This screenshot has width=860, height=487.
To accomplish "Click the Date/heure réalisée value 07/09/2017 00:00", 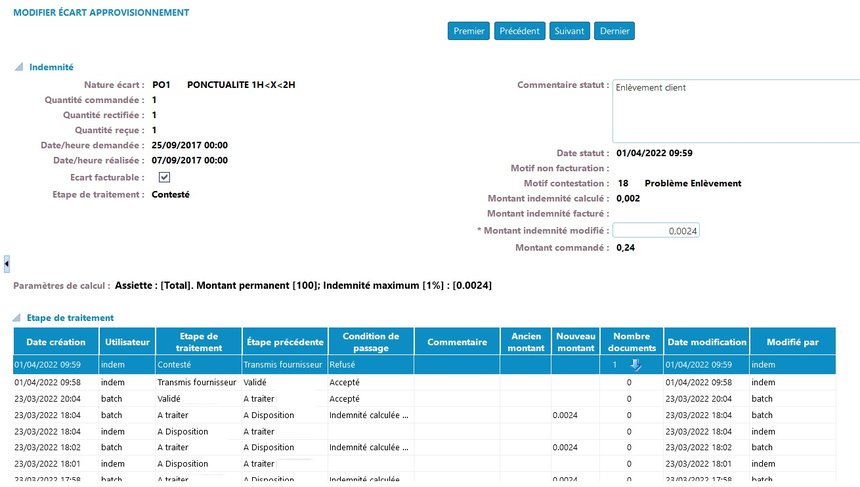I will (x=190, y=160).
